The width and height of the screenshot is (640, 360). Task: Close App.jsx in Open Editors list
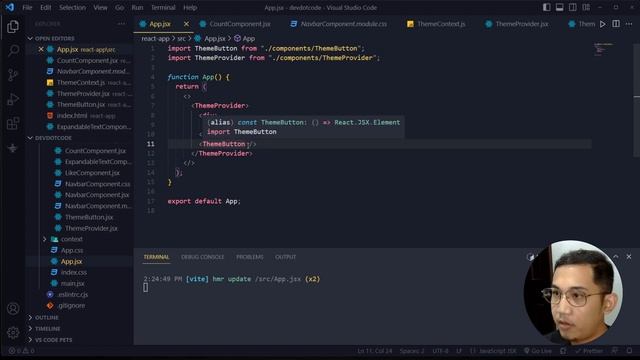click(41, 49)
